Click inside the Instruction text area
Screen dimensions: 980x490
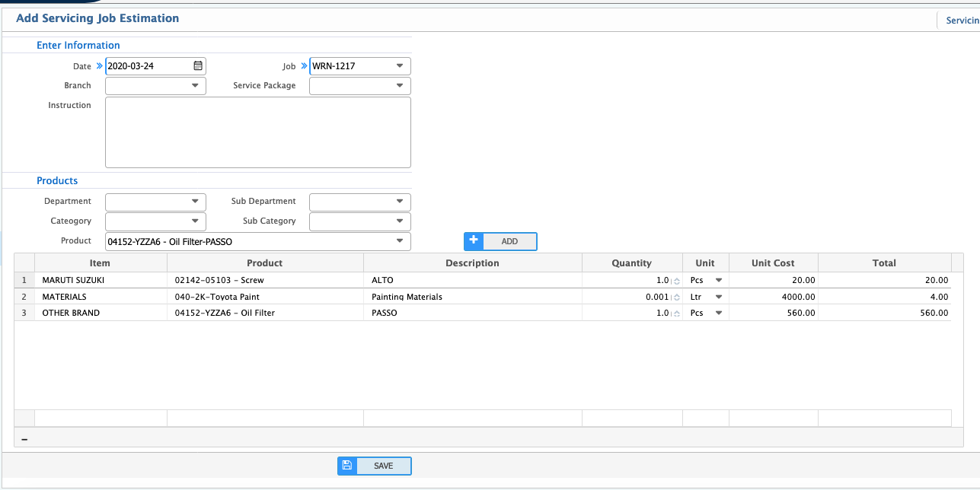257,132
